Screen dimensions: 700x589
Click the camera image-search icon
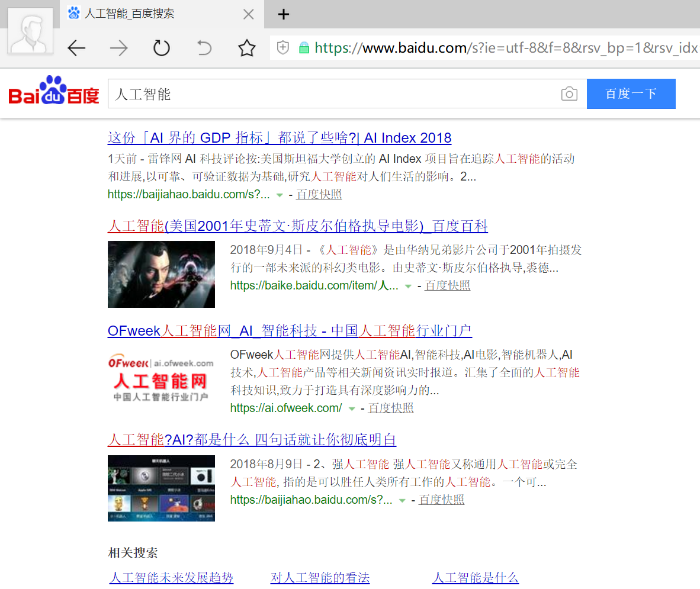[569, 94]
